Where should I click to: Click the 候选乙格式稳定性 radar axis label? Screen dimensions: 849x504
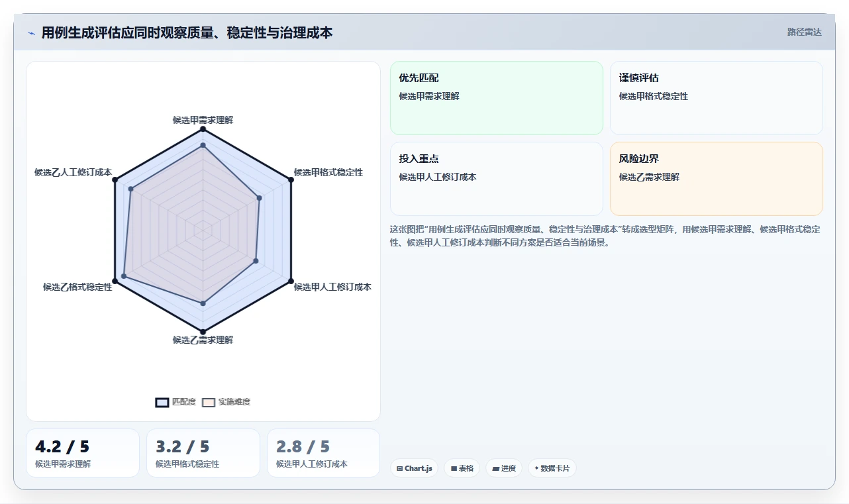point(77,287)
